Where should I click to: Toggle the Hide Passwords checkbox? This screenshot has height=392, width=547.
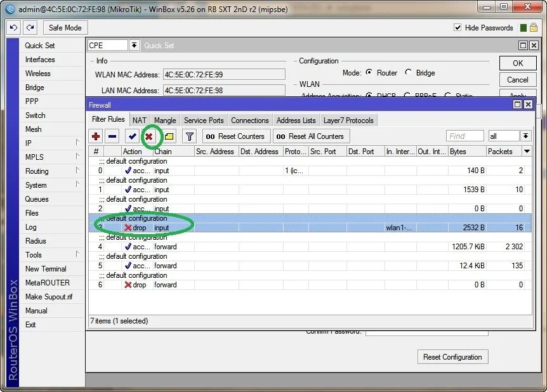pyautogui.click(x=458, y=27)
